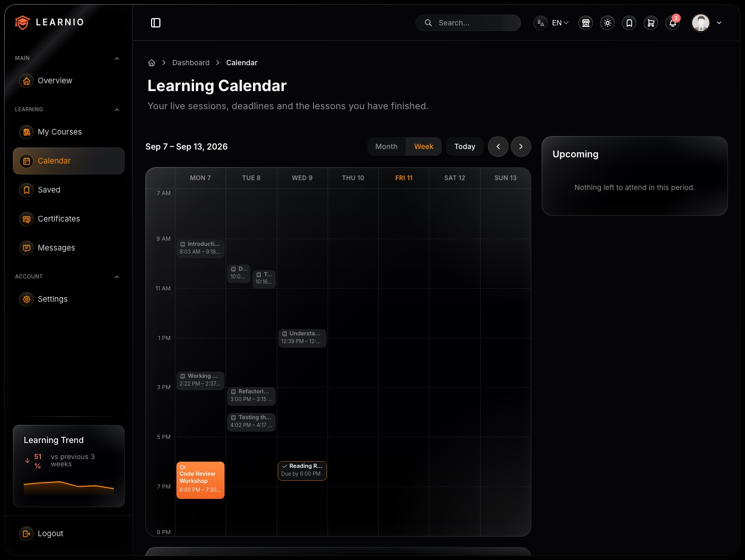Click the Settings gear sidebar icon

pyautogui.click(x=26, y=299)
